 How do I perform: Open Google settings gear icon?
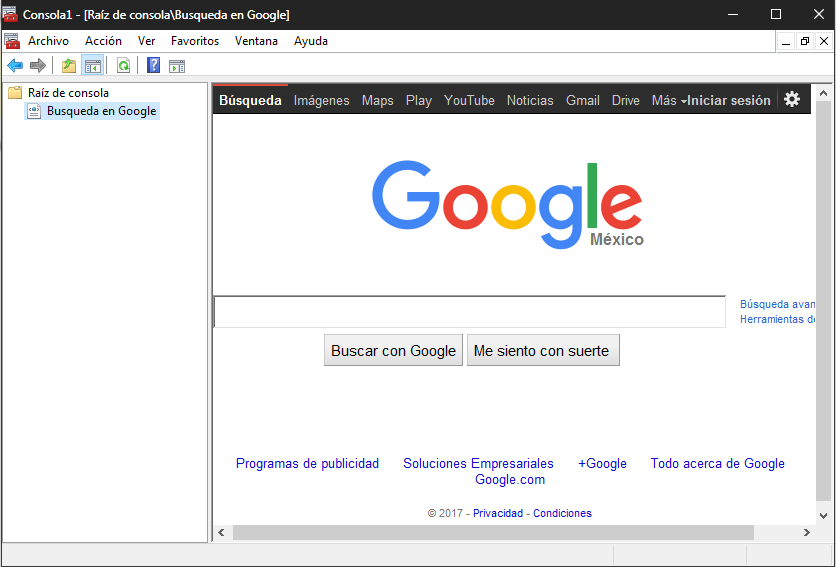pos(792,99)
